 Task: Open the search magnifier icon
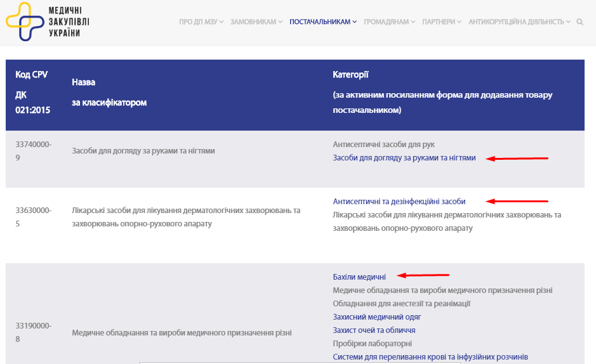point(579,22)
